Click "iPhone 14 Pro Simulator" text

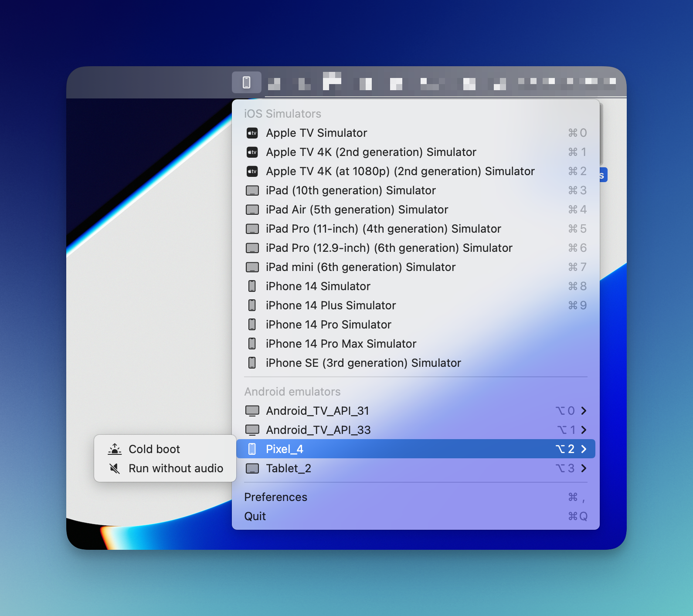point(329,325)
